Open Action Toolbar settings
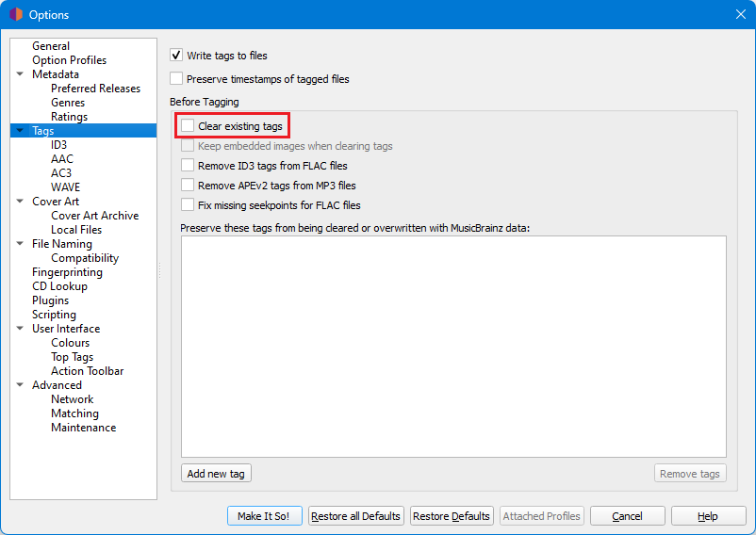This screenshot has height=535, width=756. (88, 371)
